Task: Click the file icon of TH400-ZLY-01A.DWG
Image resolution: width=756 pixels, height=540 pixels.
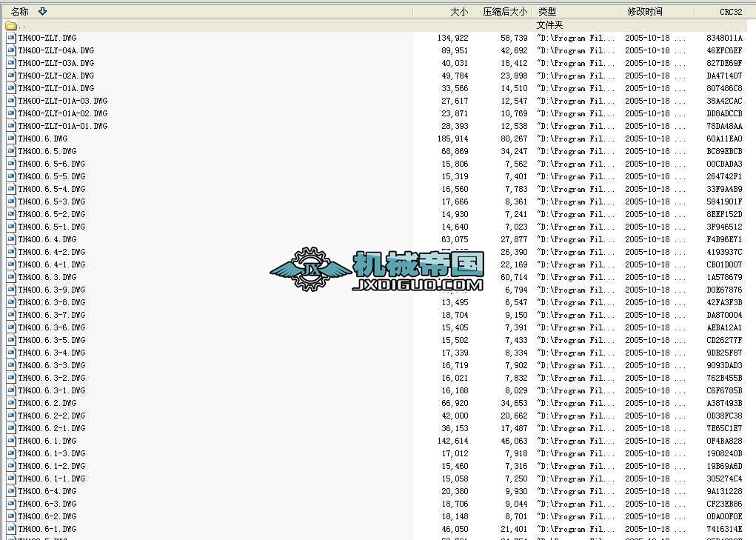Action: coord(10,88)
